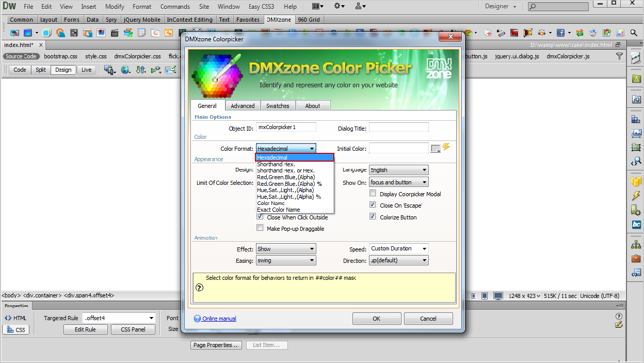644x363 pixels.
Task: Toggle Live view button
Action: coord(86,70)
